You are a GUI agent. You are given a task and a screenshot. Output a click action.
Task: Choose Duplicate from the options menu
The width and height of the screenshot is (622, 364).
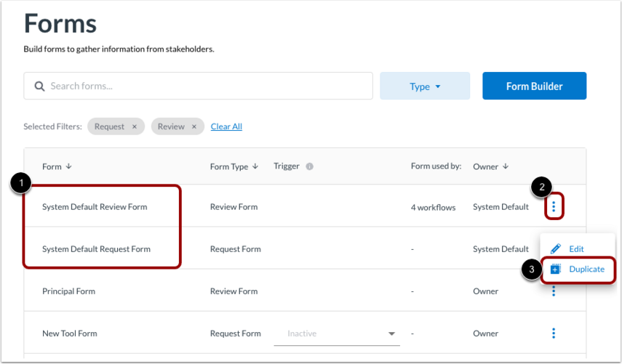578,270
